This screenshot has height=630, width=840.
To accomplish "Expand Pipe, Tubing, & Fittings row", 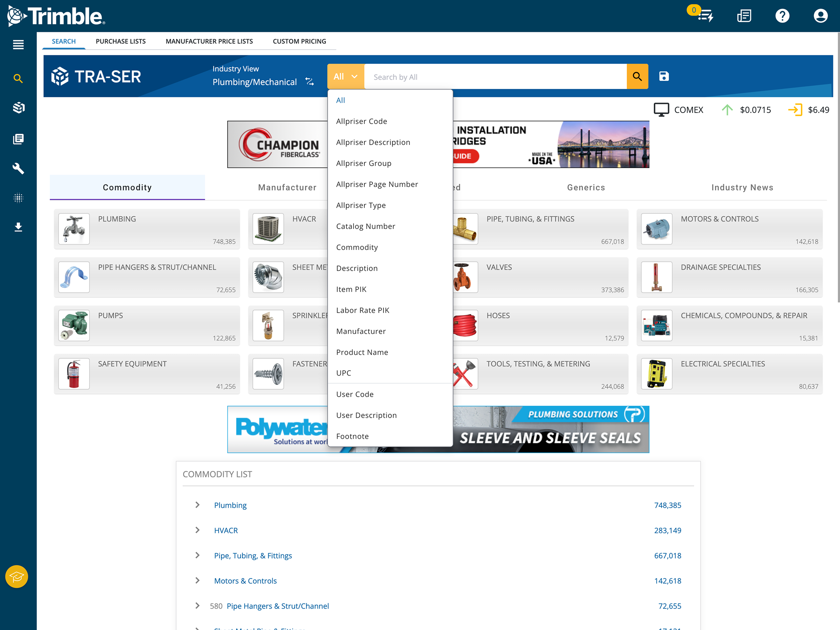I will (x=197, y=555).
